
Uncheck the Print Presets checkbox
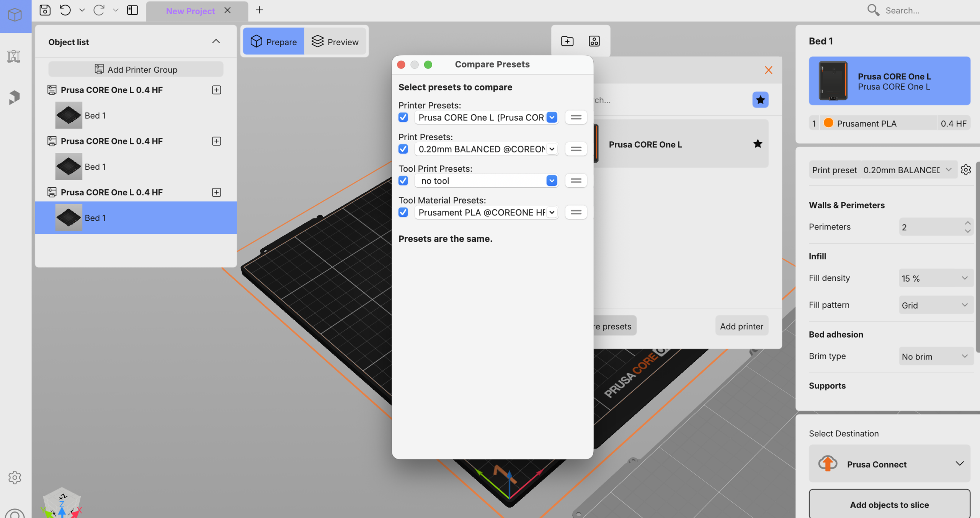[403, 149]
